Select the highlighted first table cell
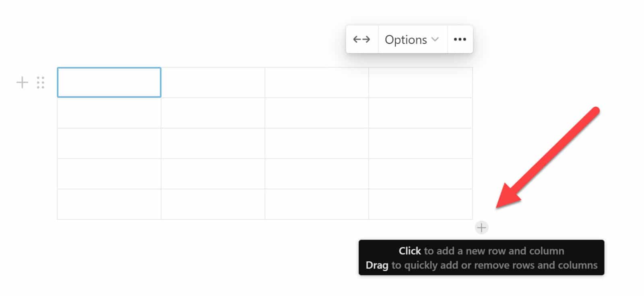 click(x=109, y=82)
